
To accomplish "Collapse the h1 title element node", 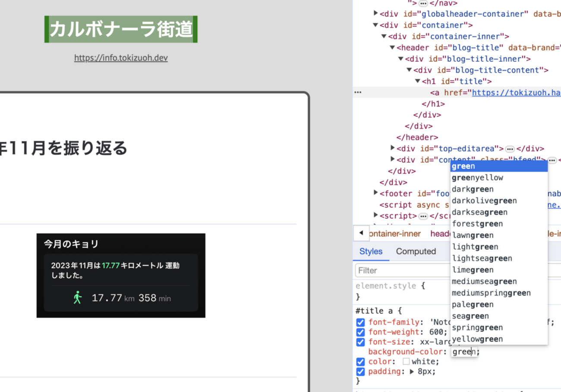I will pos(418,81).
